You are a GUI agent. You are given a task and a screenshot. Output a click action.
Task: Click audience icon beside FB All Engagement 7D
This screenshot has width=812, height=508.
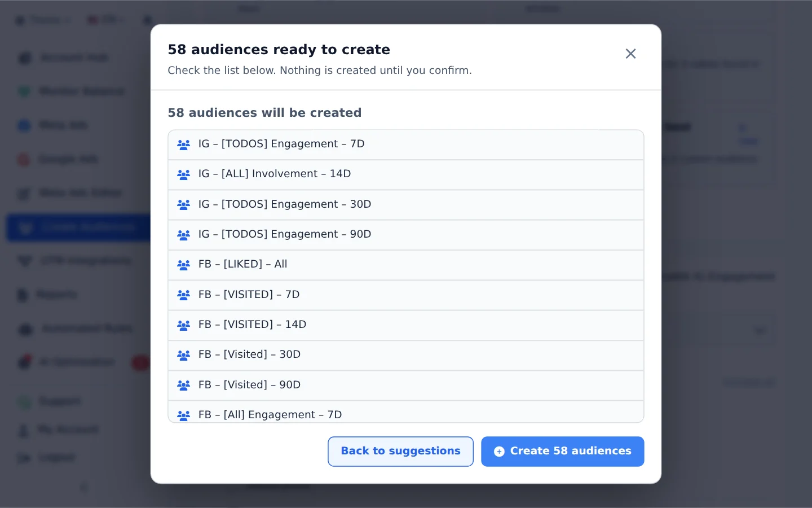click(184, 415)
